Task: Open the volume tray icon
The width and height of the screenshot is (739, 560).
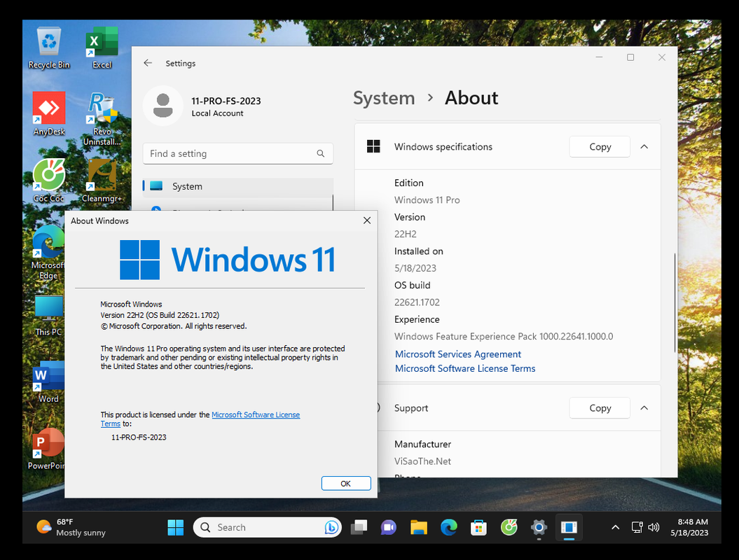Action: coord(654,528)
